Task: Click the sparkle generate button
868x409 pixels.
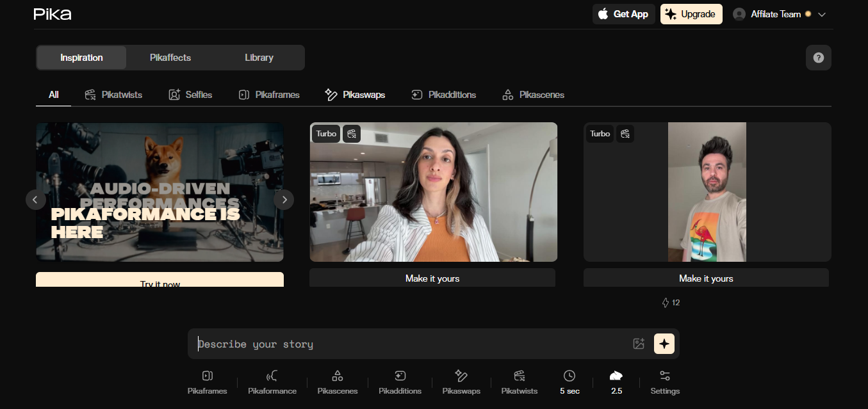Action: click(664, 344)
